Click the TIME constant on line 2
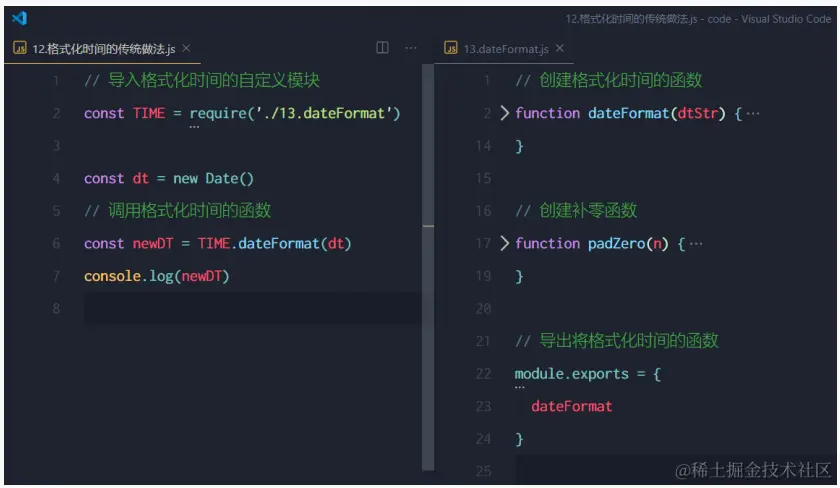The height and width of the screenshot is (488, 840). (x=149, y=114)
